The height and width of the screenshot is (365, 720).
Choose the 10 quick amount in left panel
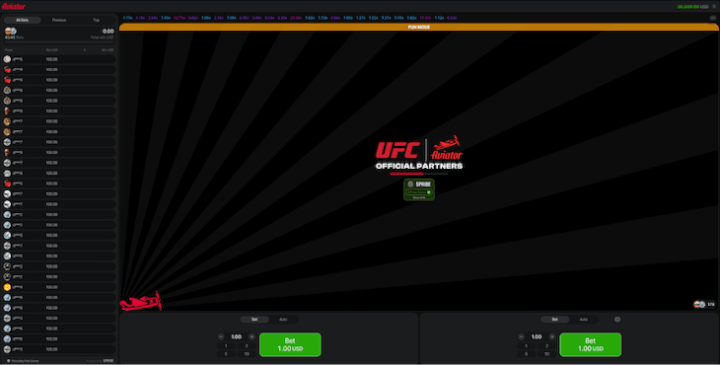pyautogui.click(x=247, y=354)
